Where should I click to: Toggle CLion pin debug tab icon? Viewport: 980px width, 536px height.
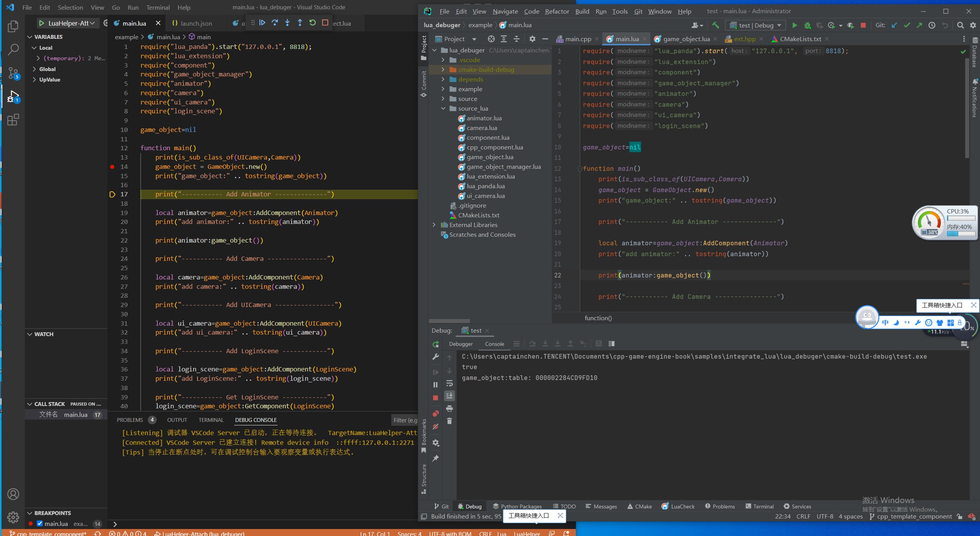click(436, 458)
